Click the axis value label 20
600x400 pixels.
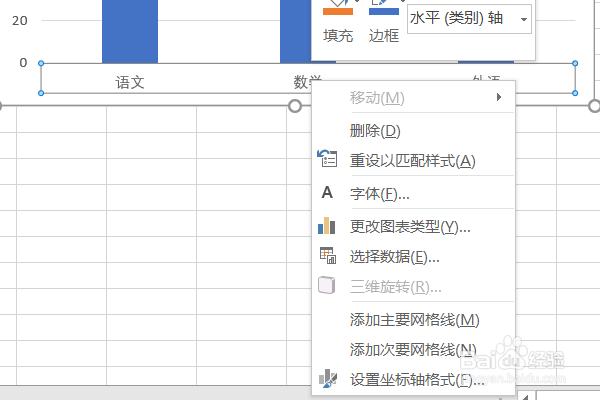[20, 21]
